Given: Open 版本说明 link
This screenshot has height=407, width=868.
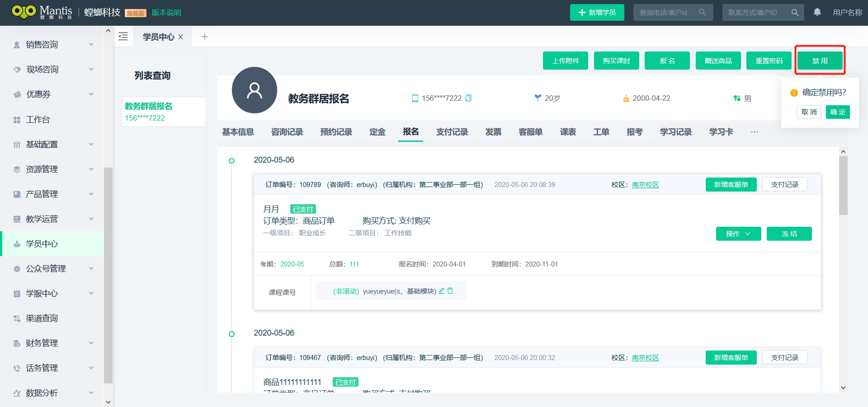Looking at the screenshot, I should [166, 13].
